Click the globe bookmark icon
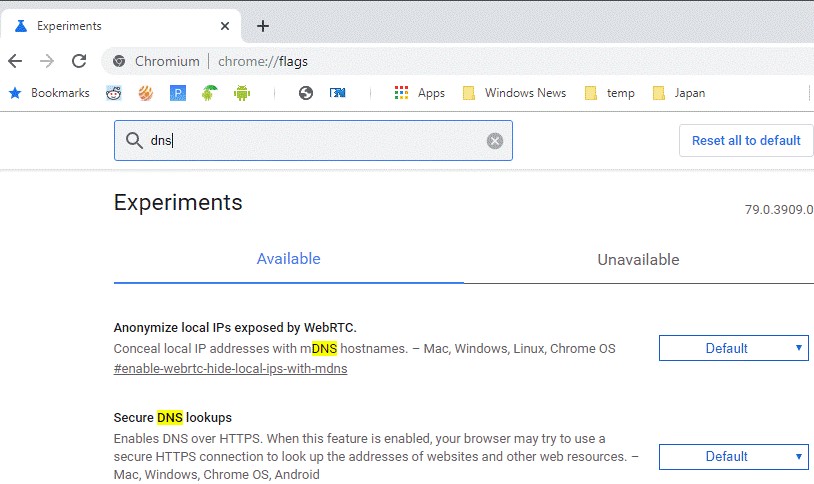This screenshot has width=814, height=484. (x=306, y=93)
